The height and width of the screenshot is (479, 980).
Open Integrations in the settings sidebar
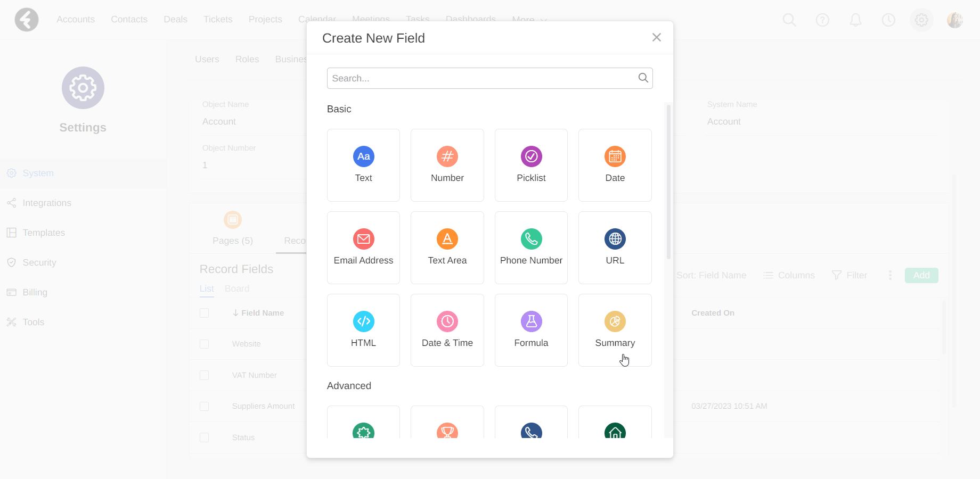(x=83, y=203)
